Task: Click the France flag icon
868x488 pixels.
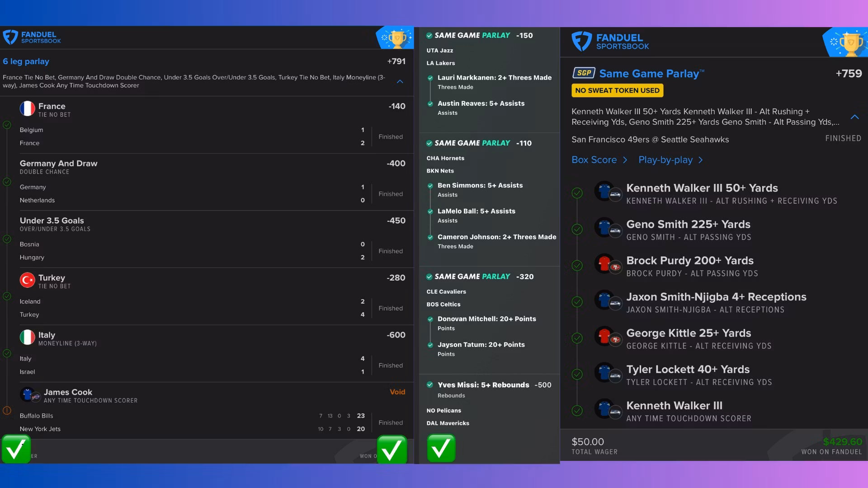Action: 28,109
